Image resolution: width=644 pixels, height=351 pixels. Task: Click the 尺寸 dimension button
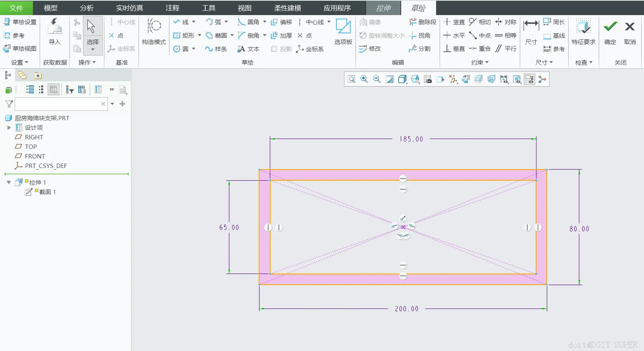coord(531,32)
